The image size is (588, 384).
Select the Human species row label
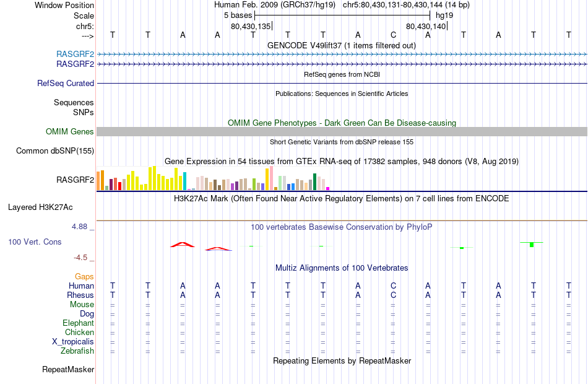coord(81,286)
